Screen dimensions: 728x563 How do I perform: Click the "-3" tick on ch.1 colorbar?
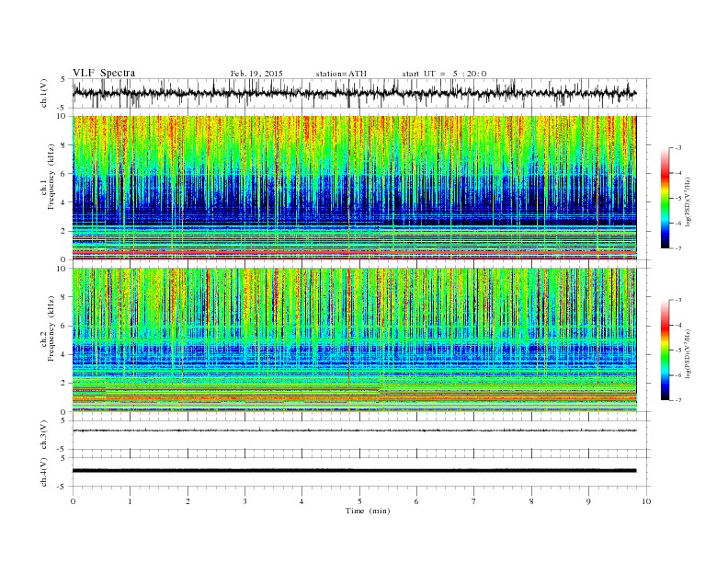[678, 148]
